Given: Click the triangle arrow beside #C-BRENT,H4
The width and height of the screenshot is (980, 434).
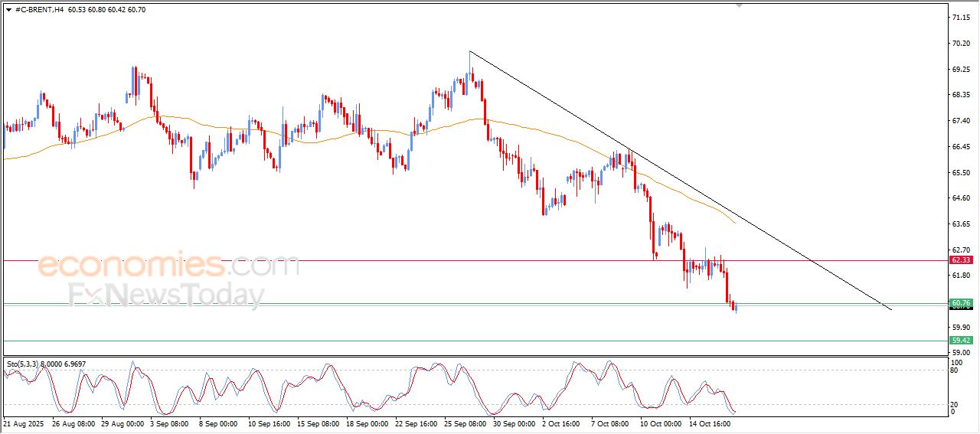Looking at the screenshot, I should click(8, 10).
